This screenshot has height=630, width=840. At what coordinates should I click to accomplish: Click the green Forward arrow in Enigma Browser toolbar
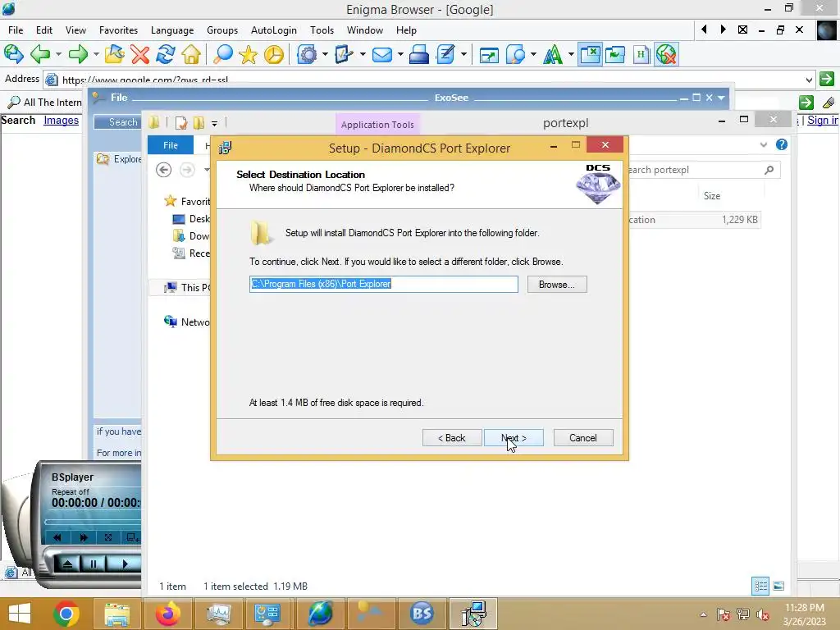tap(78, 54)
